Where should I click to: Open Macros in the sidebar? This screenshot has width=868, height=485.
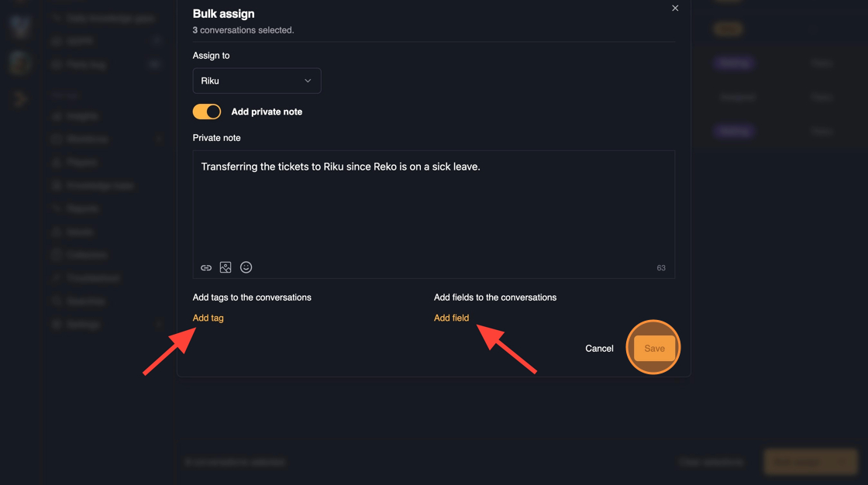tap(80, 232)
